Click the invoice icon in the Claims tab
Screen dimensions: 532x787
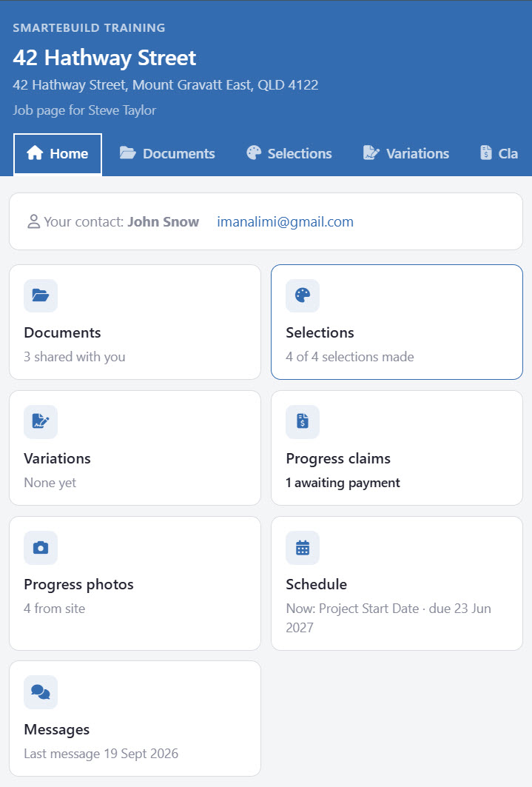click(486, 153)
